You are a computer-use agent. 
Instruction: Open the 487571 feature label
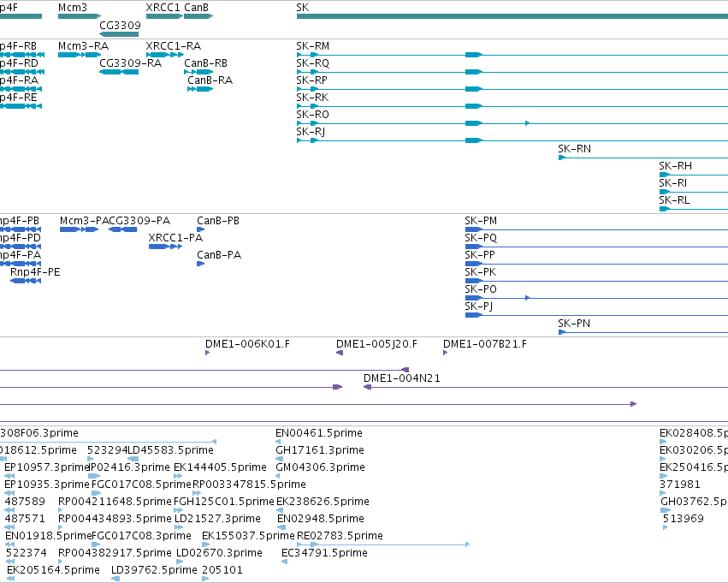(x=25, y=519)
